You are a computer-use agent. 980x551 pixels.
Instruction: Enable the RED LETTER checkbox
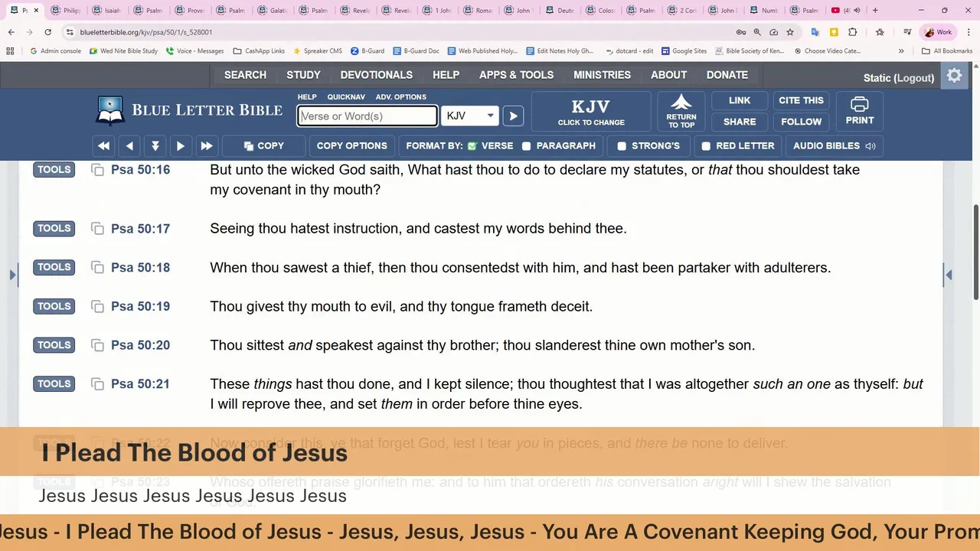pos(706,146)
